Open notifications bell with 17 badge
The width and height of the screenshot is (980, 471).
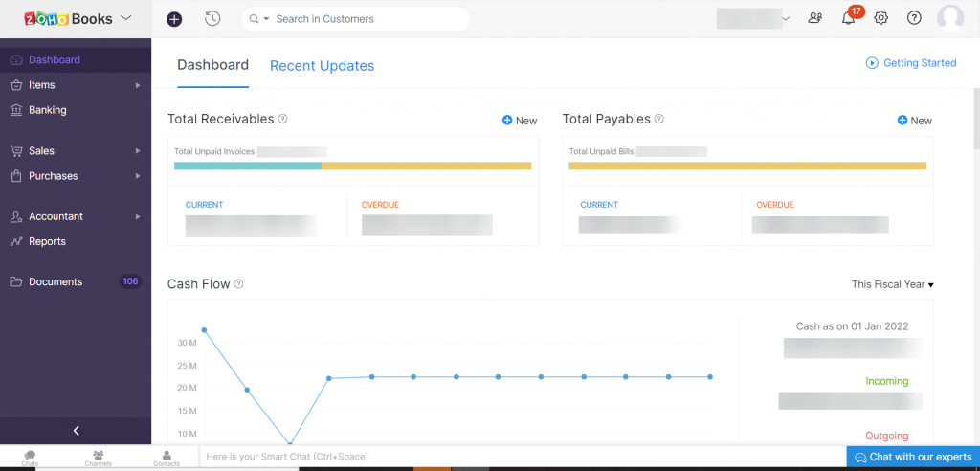pyautogui.click(x=849, y=17)
